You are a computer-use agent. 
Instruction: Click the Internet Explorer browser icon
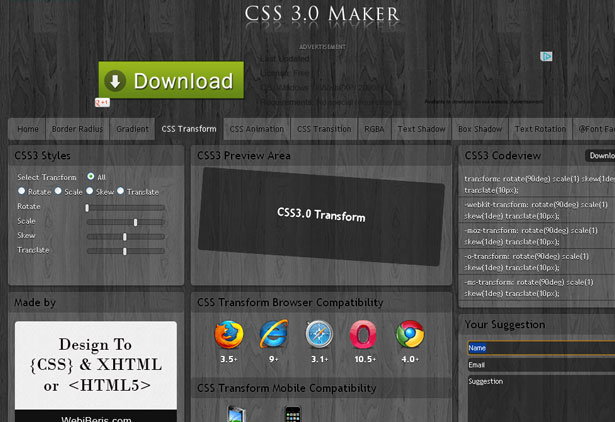(x=274, y=334)
